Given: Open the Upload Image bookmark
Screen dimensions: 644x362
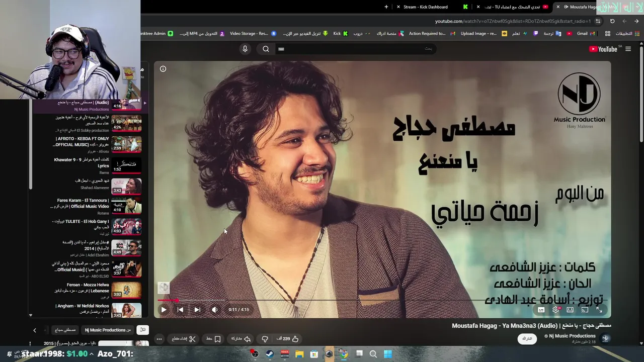Looking at the screenshot, I should coord(484,34).
